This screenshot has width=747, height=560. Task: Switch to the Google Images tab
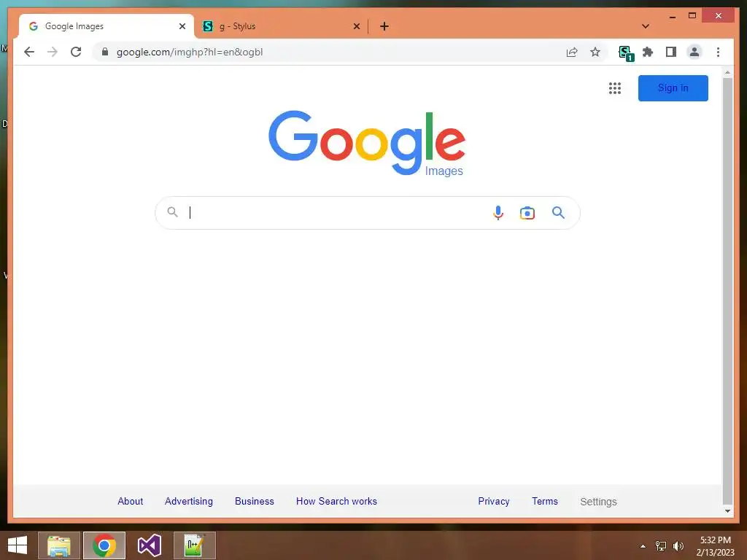click(x=106, y=26)
